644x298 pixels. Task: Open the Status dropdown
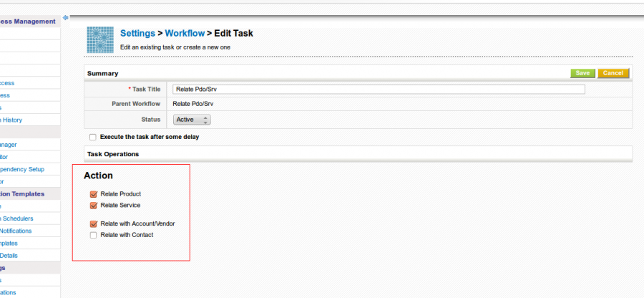[191, 120]
